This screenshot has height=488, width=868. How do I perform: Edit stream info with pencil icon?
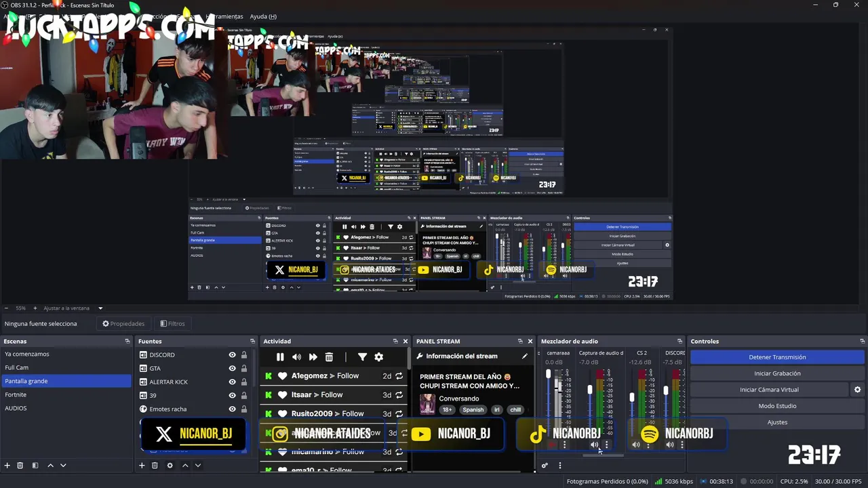click(524, 356)
